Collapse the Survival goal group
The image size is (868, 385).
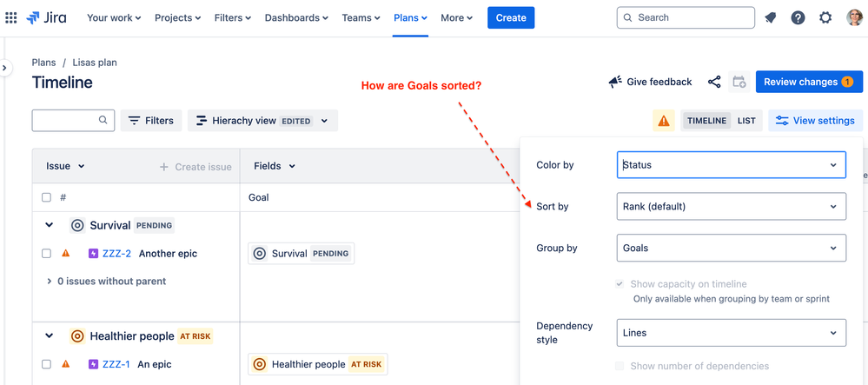[x=50, y=225]
